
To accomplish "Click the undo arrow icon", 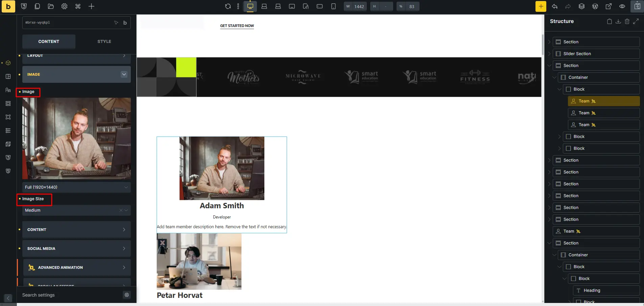I will [555, 6].
